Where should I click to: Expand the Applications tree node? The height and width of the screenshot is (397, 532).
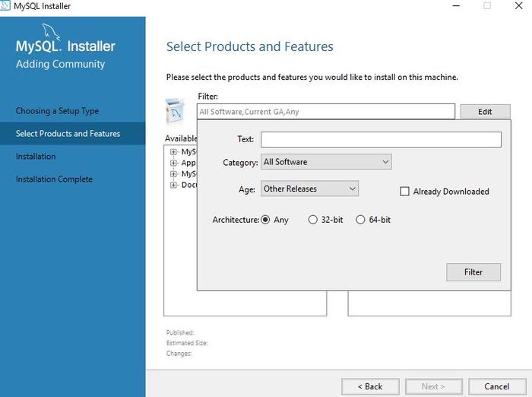(x=174, y=163)
